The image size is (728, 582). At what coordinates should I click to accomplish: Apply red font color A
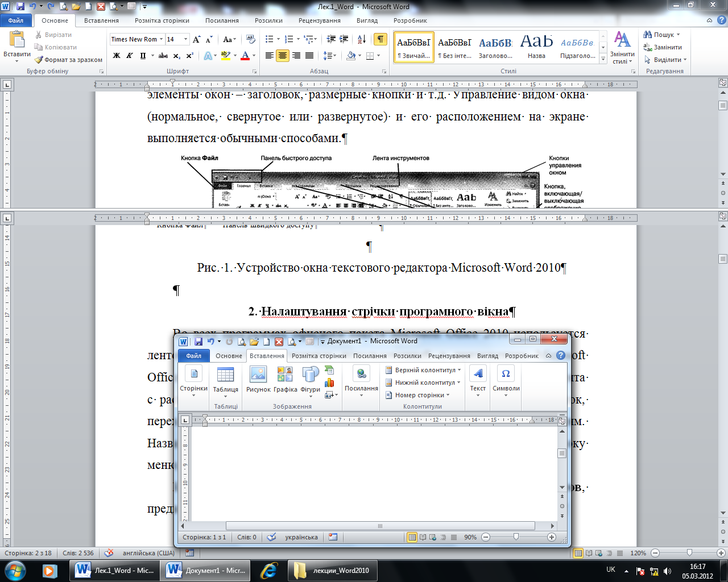[x=245, y=56]
